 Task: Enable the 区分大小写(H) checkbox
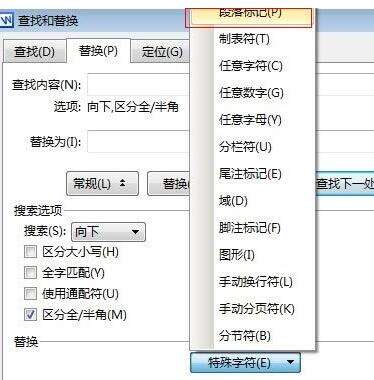point(30,252)
